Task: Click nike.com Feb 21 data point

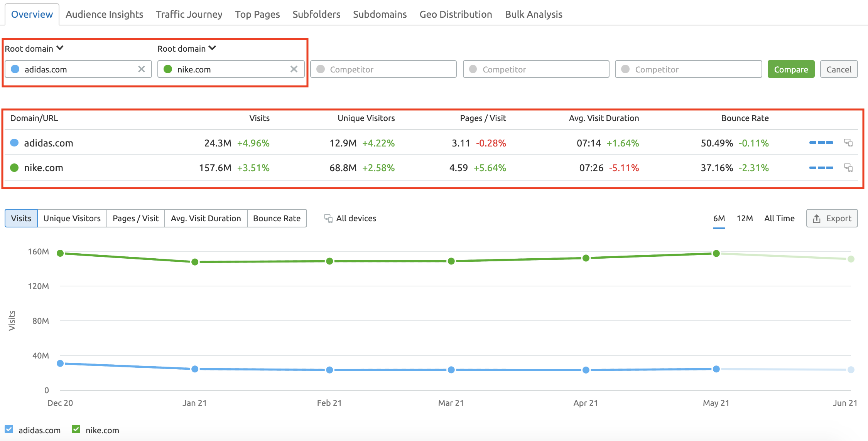Action: [x=329, y=261]
